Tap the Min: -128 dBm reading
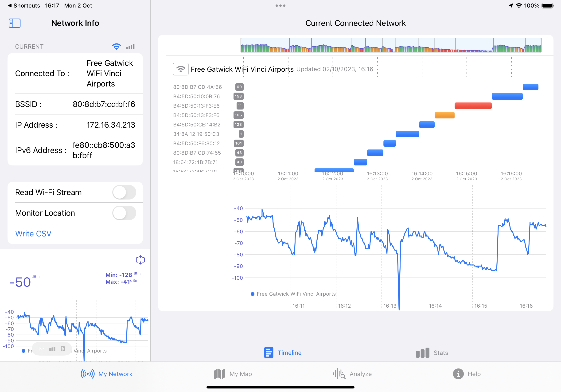The width and height of the screenshot is (561, 392). pyautogui.click(x=123, y=274)
